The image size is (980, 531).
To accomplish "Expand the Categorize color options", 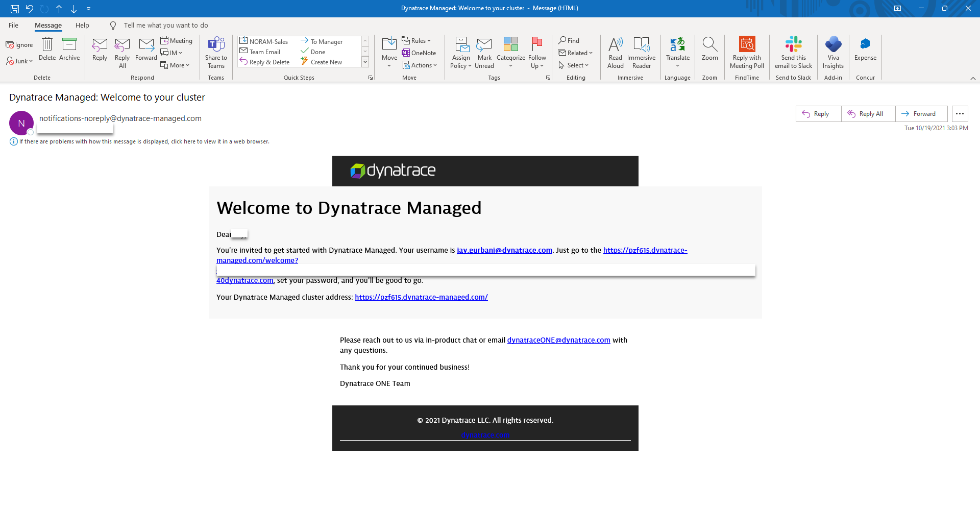I will (510, 52).
